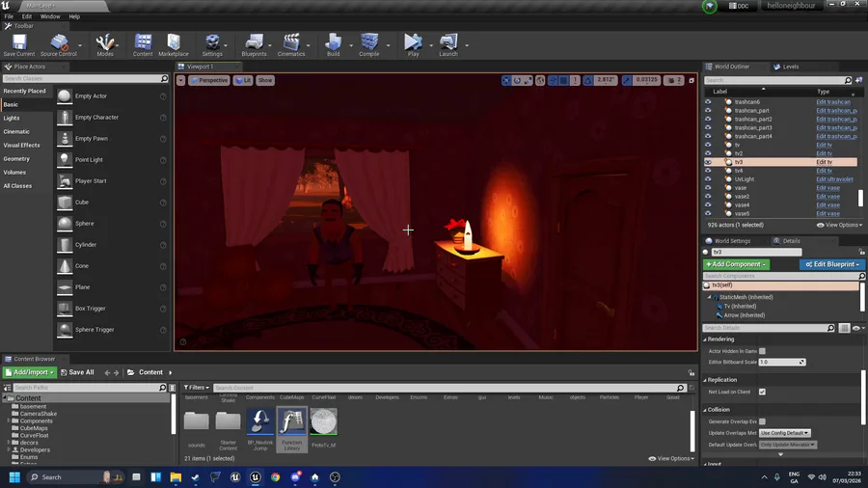Image resolution: width=868 pixels, height=488 pixels.
Task: Click the Editor Billboard Scale value field
Action: (781, 362)
